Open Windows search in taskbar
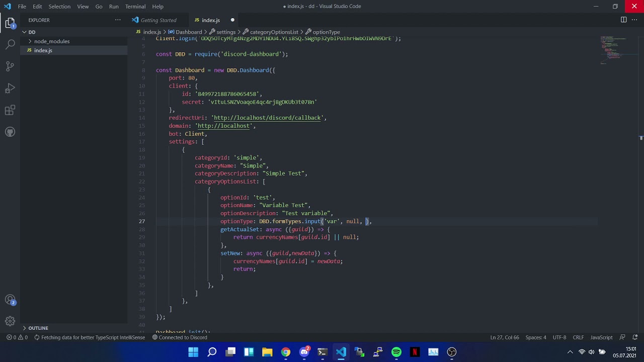This screenshot has height=362, width=644. (x=212, y=352)
